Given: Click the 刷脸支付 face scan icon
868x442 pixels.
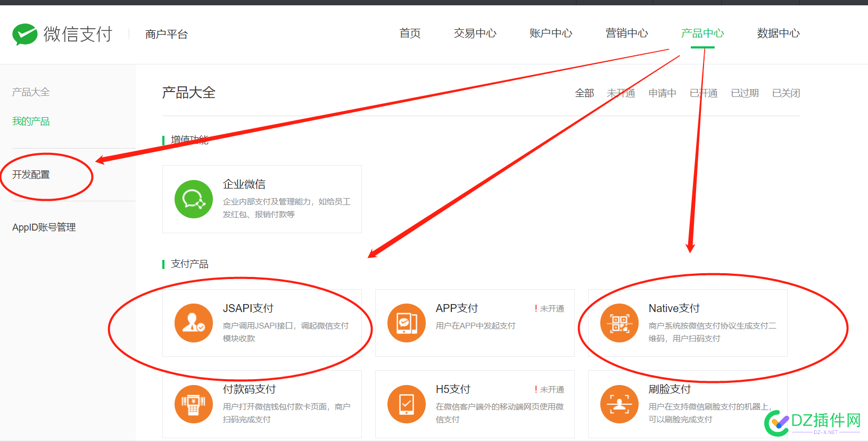Looking at the screenshot, I should click(619, 404).
